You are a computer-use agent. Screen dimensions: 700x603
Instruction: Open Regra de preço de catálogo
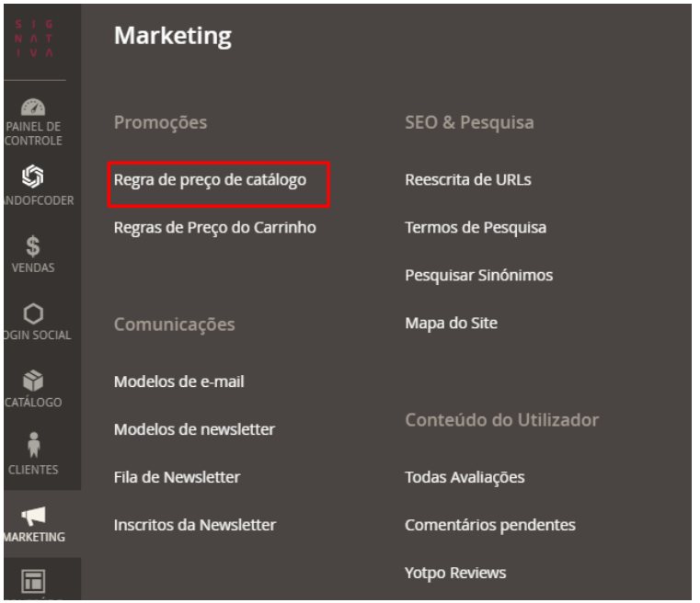pyautogui.click(x=210, y=179)
